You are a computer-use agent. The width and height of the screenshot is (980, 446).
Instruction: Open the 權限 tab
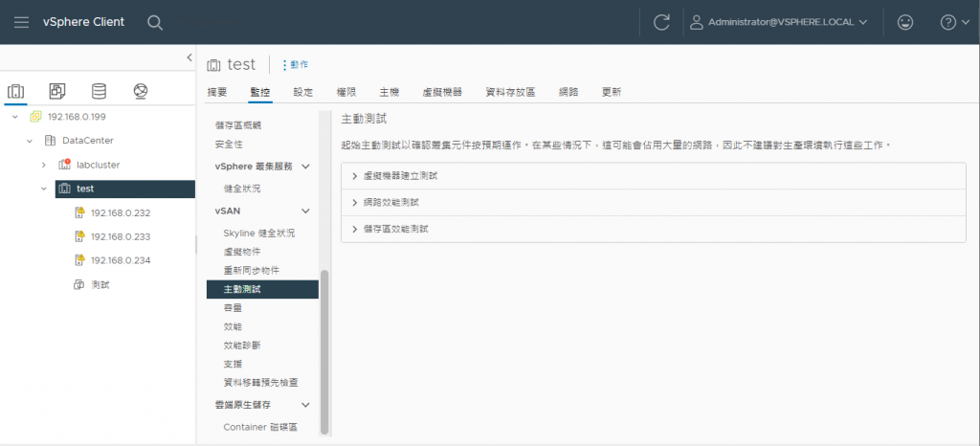click(x=346, y=93)
